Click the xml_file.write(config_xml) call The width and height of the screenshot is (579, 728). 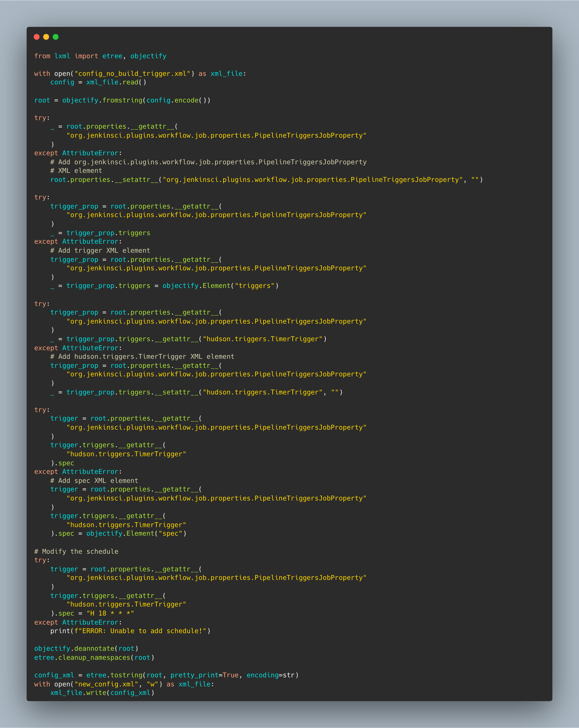pyautogui.click(x=102, y=693)
